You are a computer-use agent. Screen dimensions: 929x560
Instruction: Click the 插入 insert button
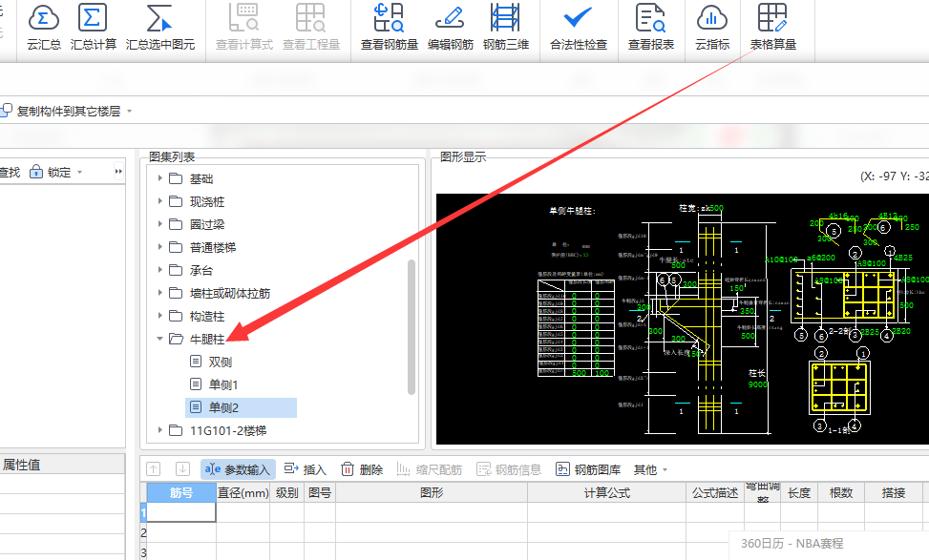pyautogui.click(x=306, y=469)
